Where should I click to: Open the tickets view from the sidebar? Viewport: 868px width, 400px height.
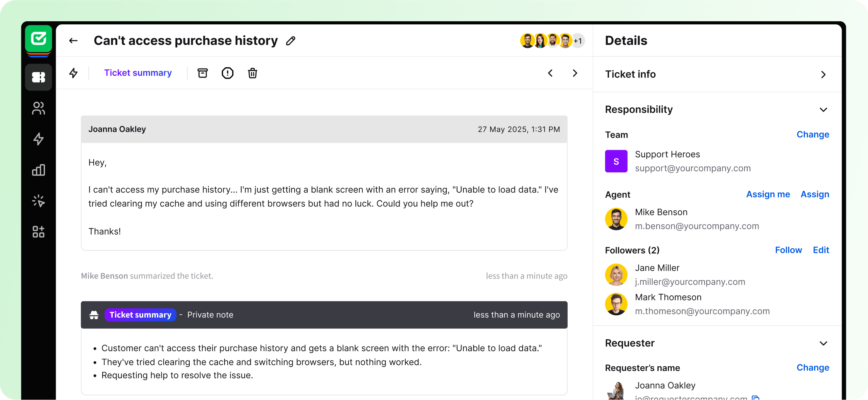click(38, 77)
